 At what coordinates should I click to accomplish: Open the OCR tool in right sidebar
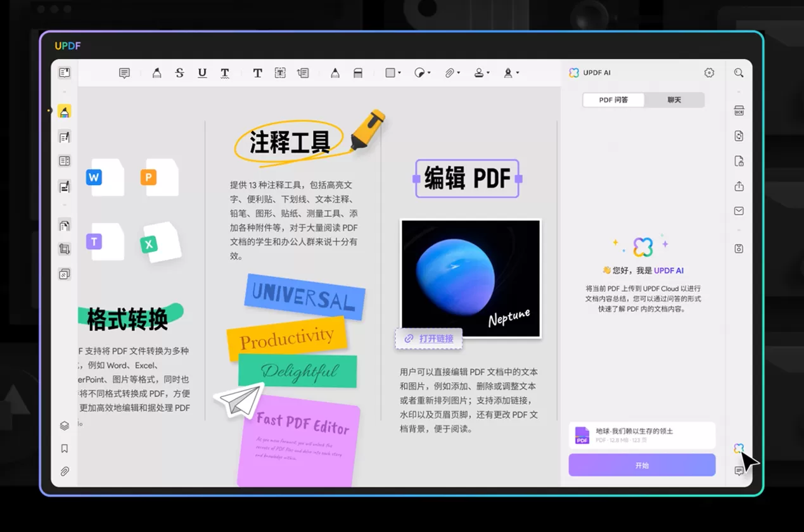[x=738, y=110]
